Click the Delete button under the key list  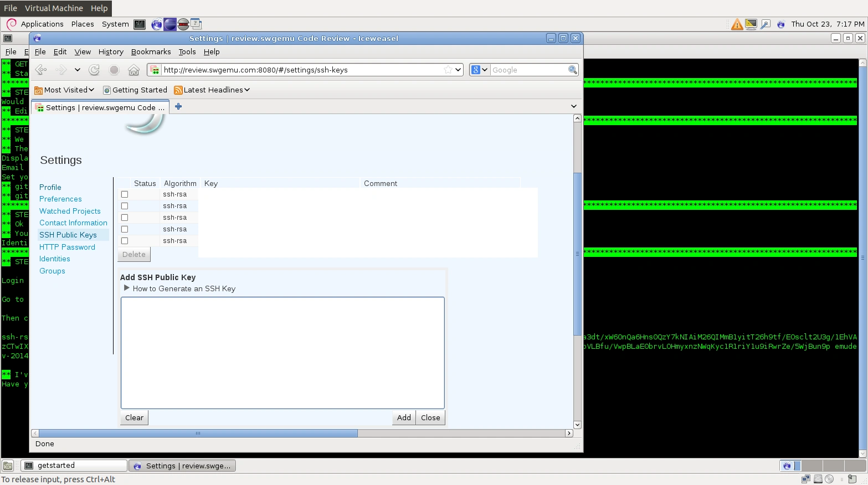tap(133, 255)
